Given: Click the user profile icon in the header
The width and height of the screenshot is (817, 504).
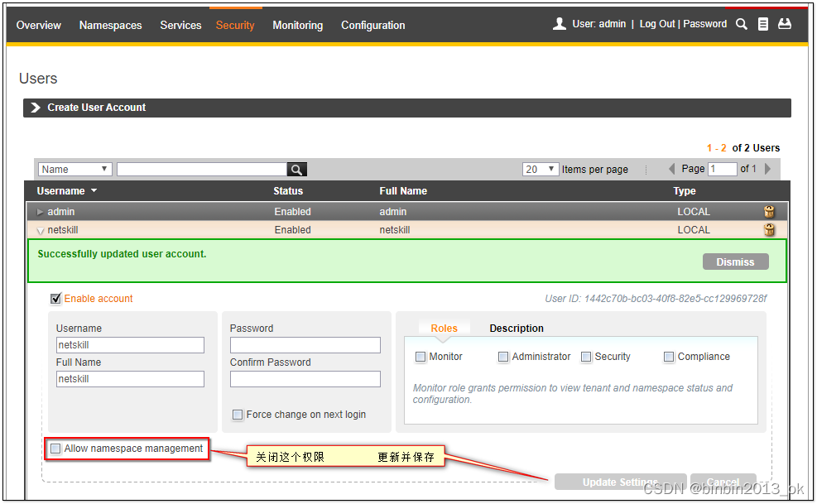Looking at the screenshot, I should (x=559, y=23).
